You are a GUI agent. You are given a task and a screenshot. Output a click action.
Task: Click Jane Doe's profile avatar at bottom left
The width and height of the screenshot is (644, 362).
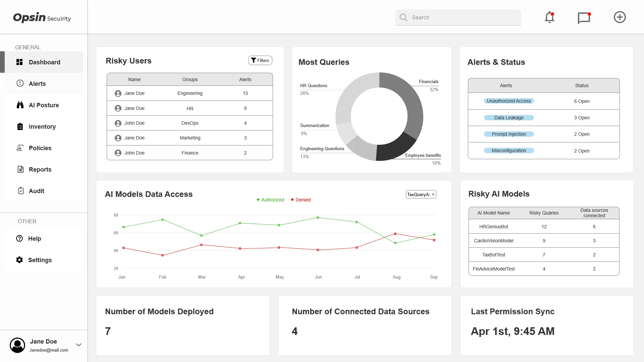17,345
